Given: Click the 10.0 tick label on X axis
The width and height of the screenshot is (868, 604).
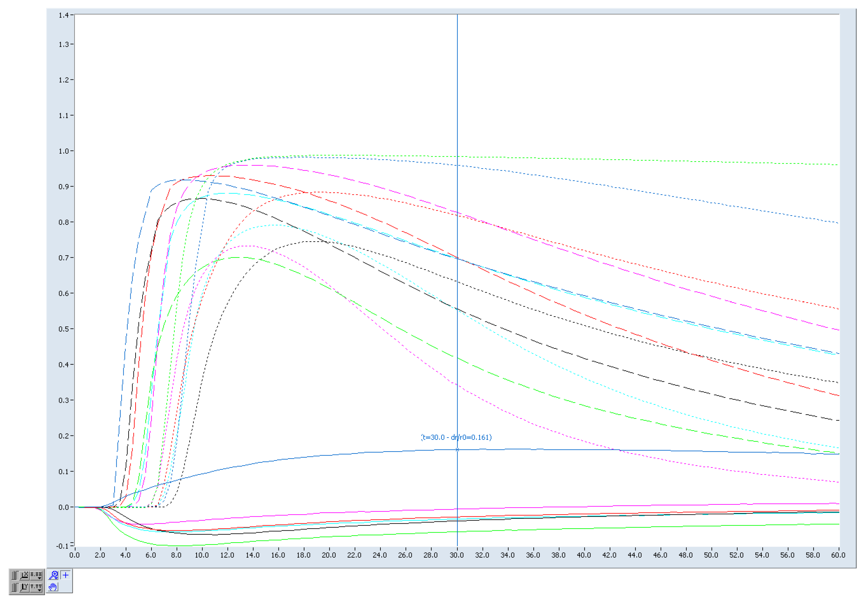Looking at the screenshot, I should [x=202, y=555].
